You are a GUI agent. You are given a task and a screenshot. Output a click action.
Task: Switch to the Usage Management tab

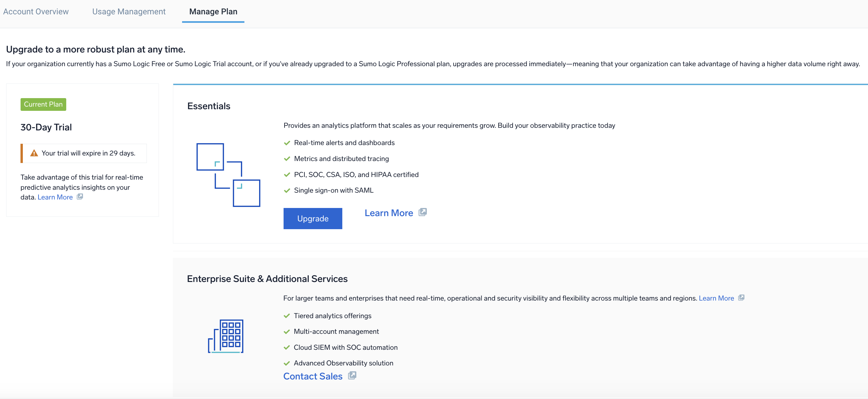click(x=129, y=11)
